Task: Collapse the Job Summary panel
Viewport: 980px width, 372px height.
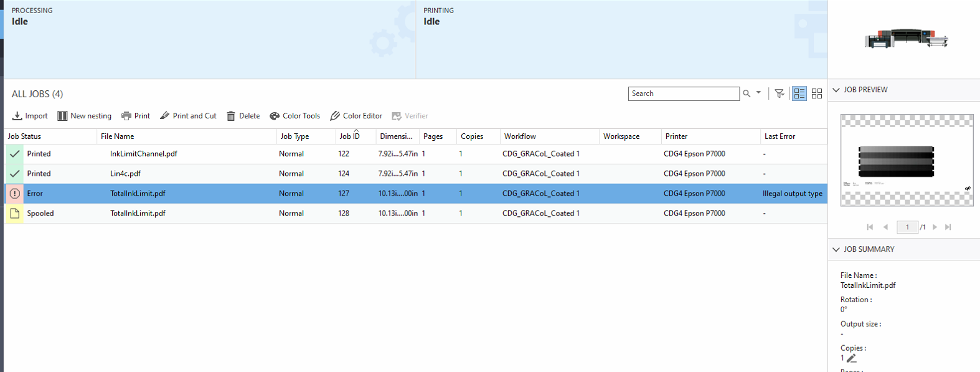Action: tap(836, 249)
